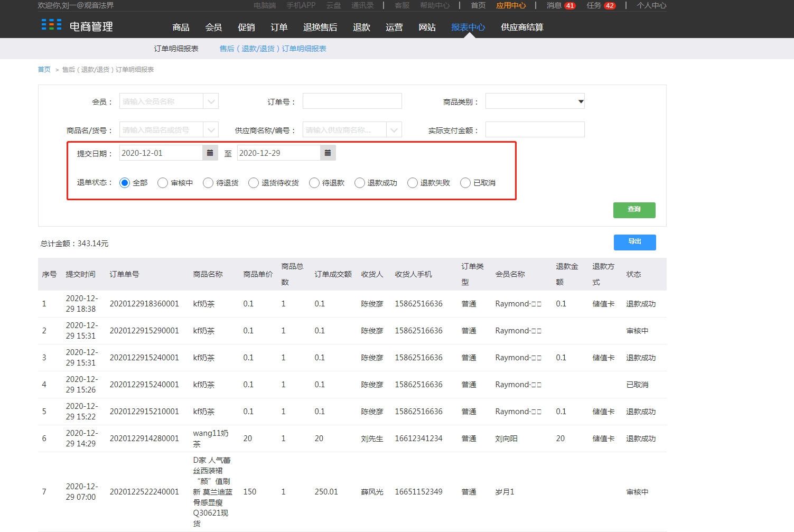Open the 供应商结算 main menu
Viewport: 794px width, 532px height.
(x=522, y=27)
